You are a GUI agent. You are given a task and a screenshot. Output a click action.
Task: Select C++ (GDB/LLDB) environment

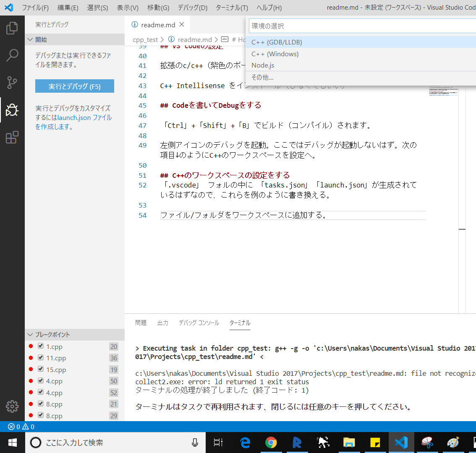pos(361,42)
